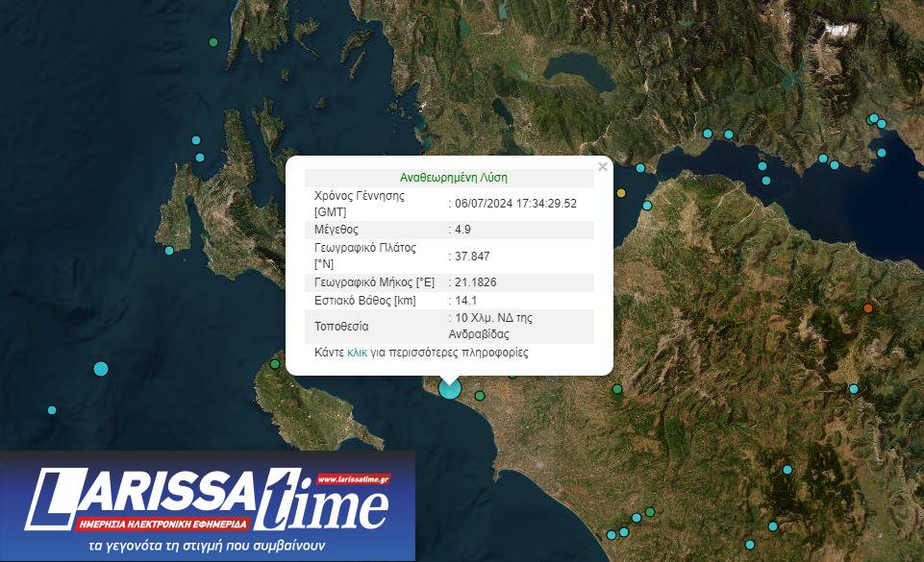Image resolution: width=924 pixels, height=562 pixels.
Task: Click the cyan marker on Kefalonia's coast
Action: click(169, 251)
